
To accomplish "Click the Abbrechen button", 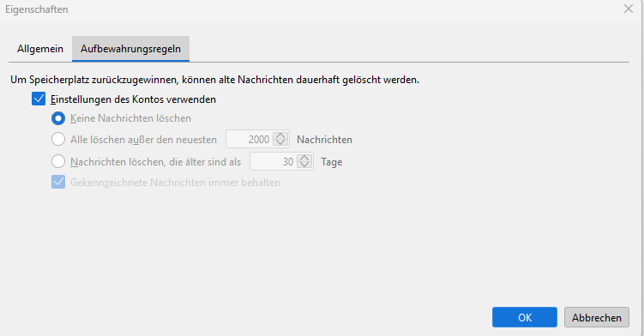I will coord(596,317).
